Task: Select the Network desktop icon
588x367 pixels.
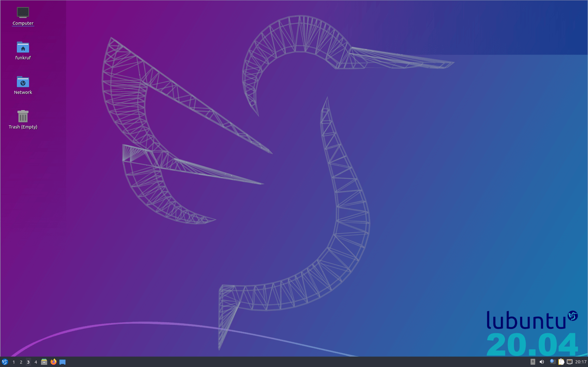Action: tap(23, 85)
